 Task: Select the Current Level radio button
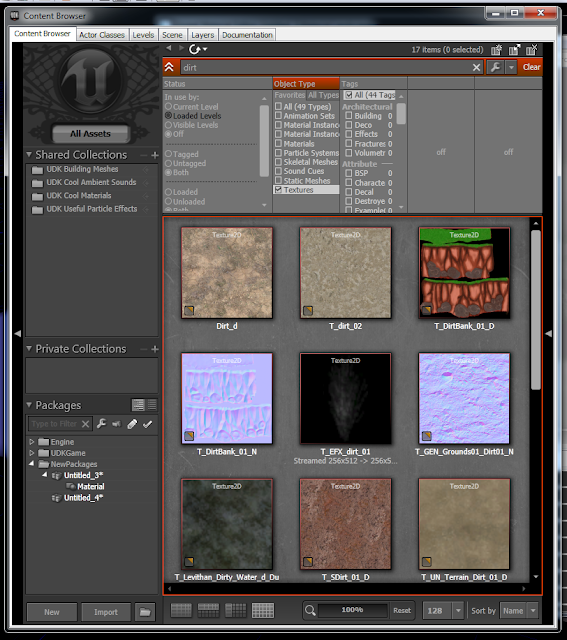coord(168,107)
